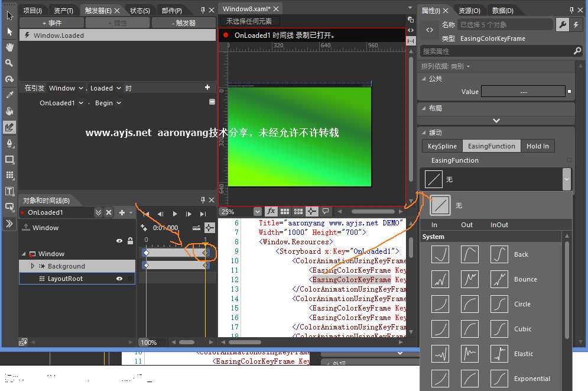Toggle the lock-all padlock header
The height and width of the screenshot is (391, 588).
[x=130, y=241]
